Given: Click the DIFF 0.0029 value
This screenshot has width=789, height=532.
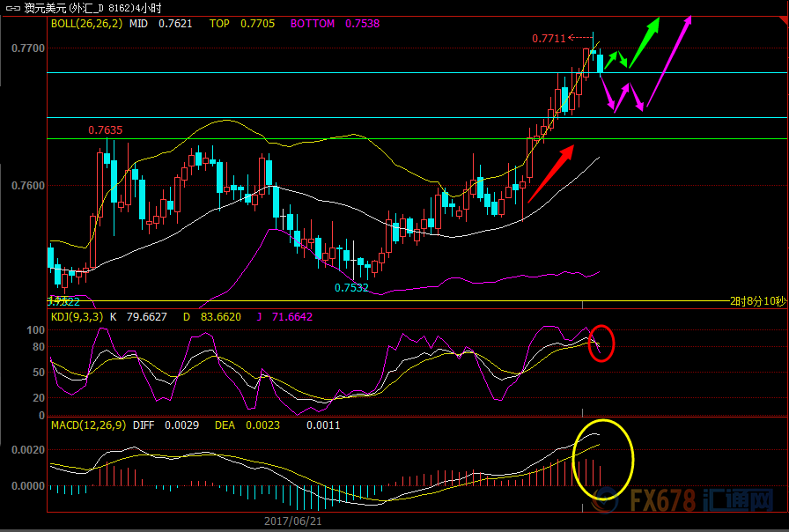Looking at the screenshot, I should 166,425.
